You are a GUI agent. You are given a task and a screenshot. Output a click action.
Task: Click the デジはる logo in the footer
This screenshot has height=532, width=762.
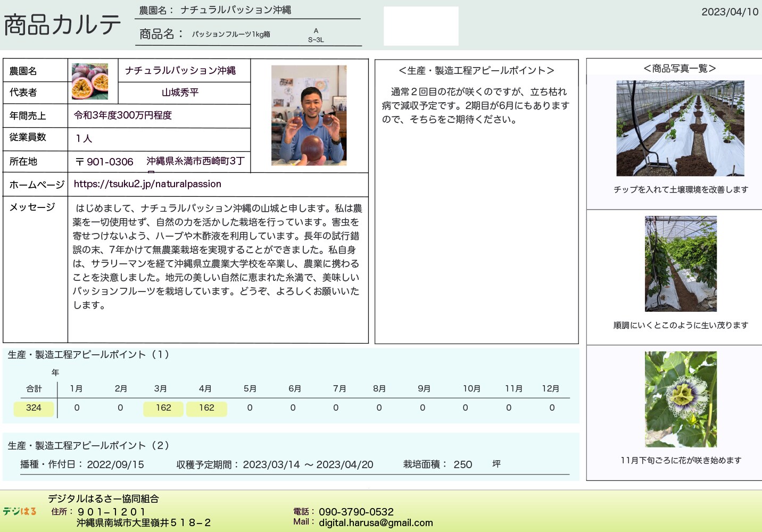click(x=20, y=511)
